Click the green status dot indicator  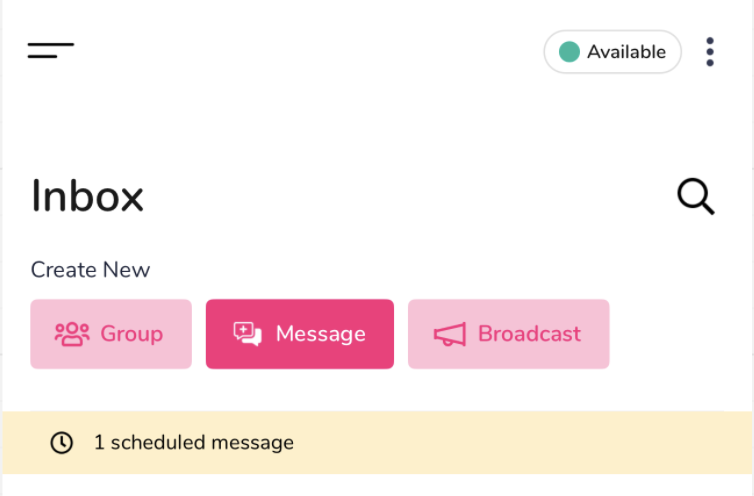pyautogui.click(x=569, y=52)
